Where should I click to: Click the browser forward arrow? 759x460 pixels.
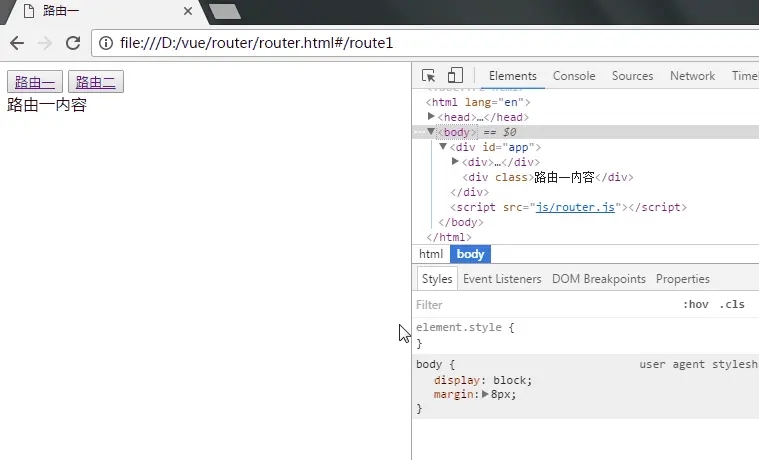(45, 43)
